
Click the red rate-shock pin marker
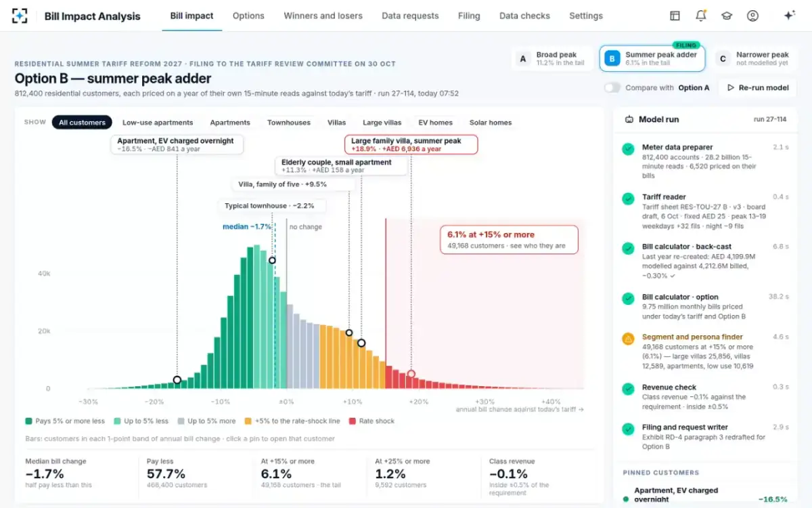(411, 374)
